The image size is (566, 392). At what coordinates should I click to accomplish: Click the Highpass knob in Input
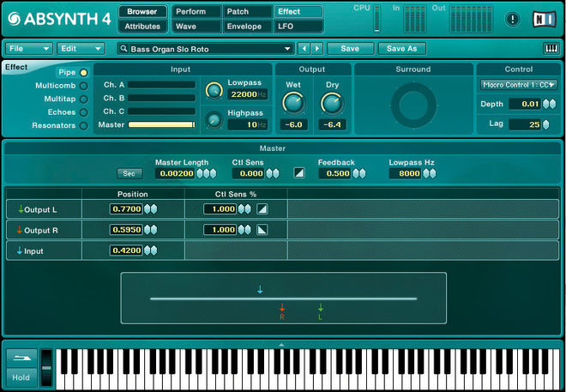214,120
